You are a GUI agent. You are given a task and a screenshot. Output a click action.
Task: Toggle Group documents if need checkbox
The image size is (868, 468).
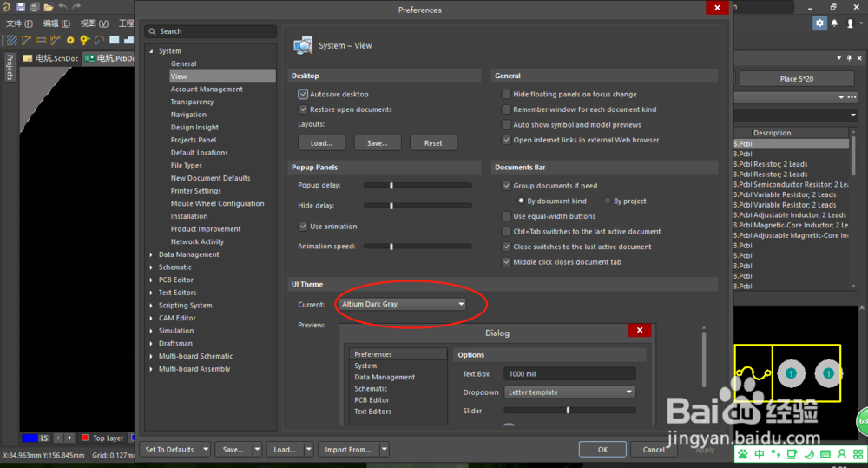pos(506,186)
